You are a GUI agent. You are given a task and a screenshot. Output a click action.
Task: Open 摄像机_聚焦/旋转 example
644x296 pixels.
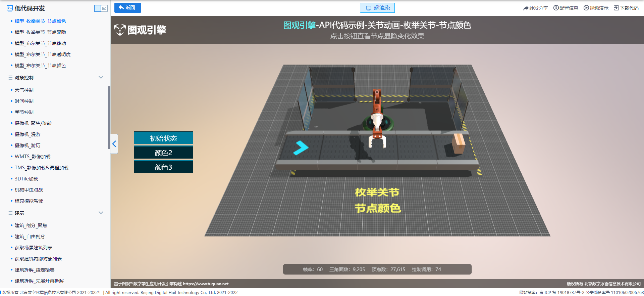pyautogui.click(x=33, y=123)
